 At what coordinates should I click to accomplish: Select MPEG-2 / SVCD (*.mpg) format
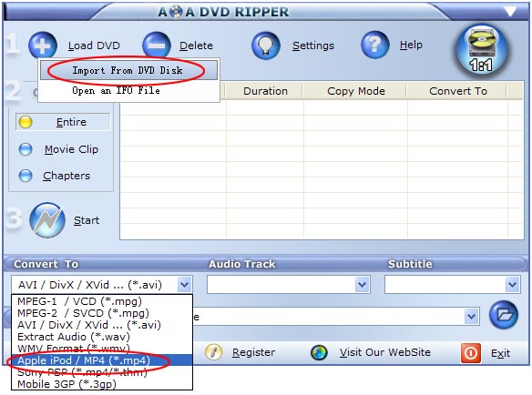point(102,313)
